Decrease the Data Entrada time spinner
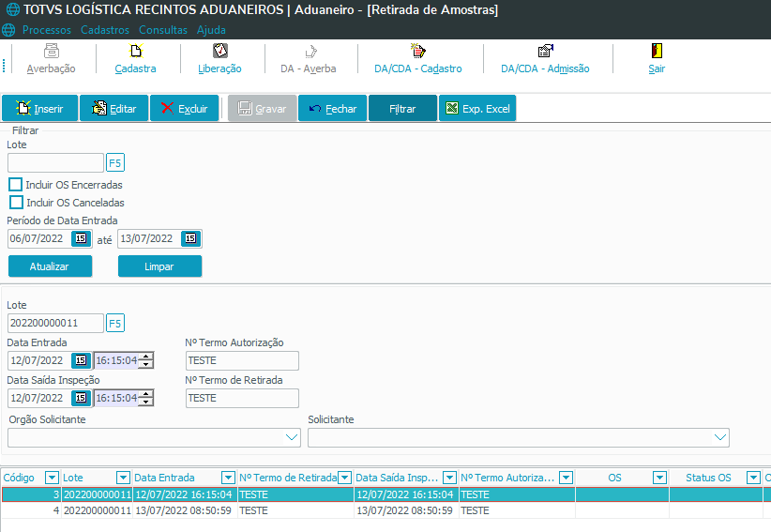Viewport: 771px width, 532px height. click(146, 364)
